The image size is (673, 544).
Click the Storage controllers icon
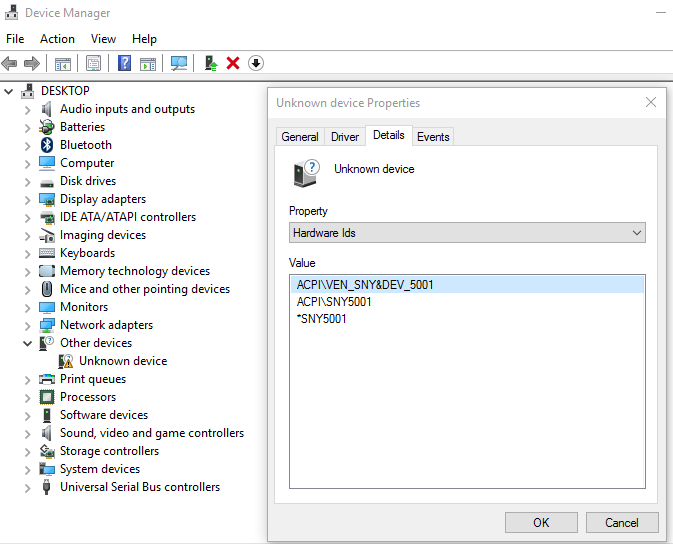coord(47,451)
